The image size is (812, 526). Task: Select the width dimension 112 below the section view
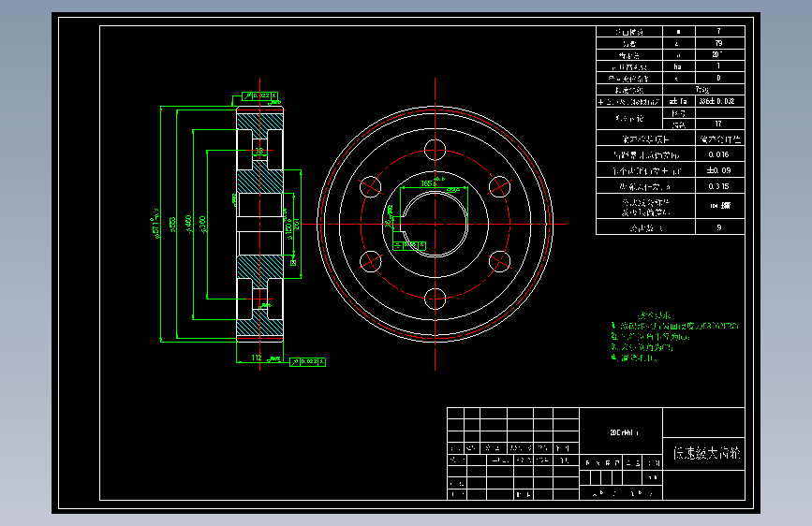point(257,358)
